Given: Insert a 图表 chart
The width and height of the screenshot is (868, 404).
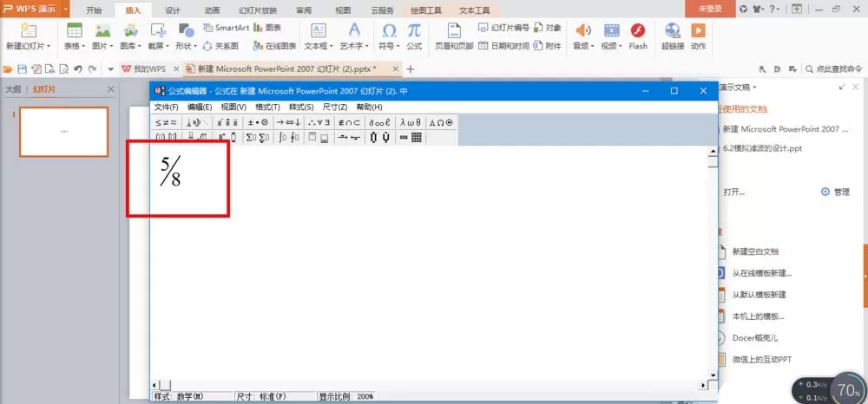Looking at the screenshot, I should (267, 28).
